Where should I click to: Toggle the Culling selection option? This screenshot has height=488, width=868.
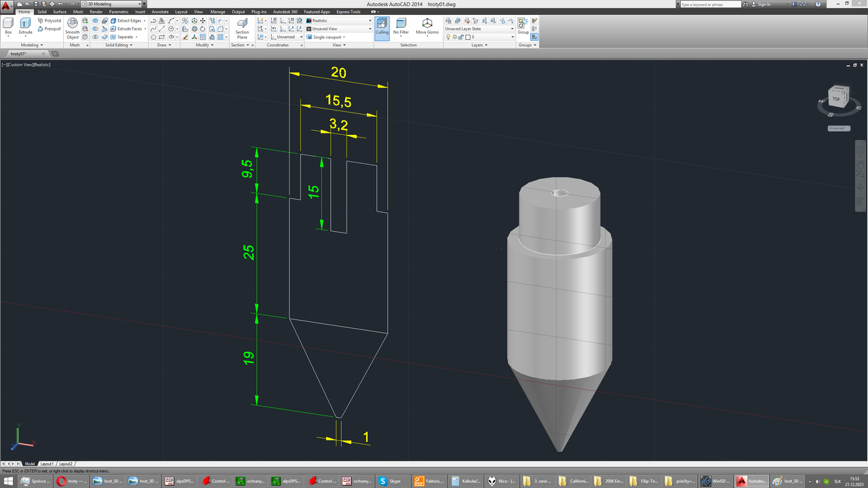[x=382, y=28]
